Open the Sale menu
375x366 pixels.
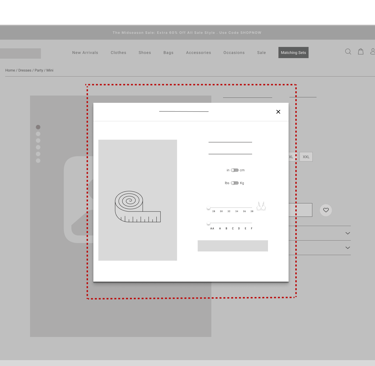(261, 53)
